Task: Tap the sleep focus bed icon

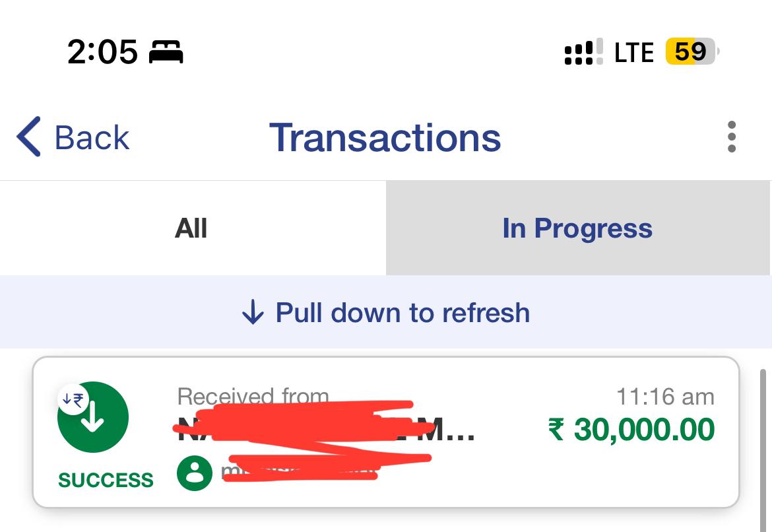Action: coord(166,51)
